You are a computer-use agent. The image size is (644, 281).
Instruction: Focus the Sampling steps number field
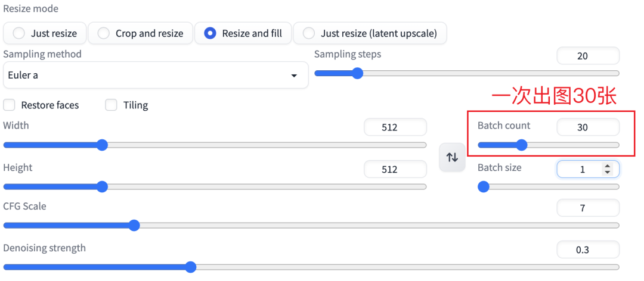coord(587,56)
